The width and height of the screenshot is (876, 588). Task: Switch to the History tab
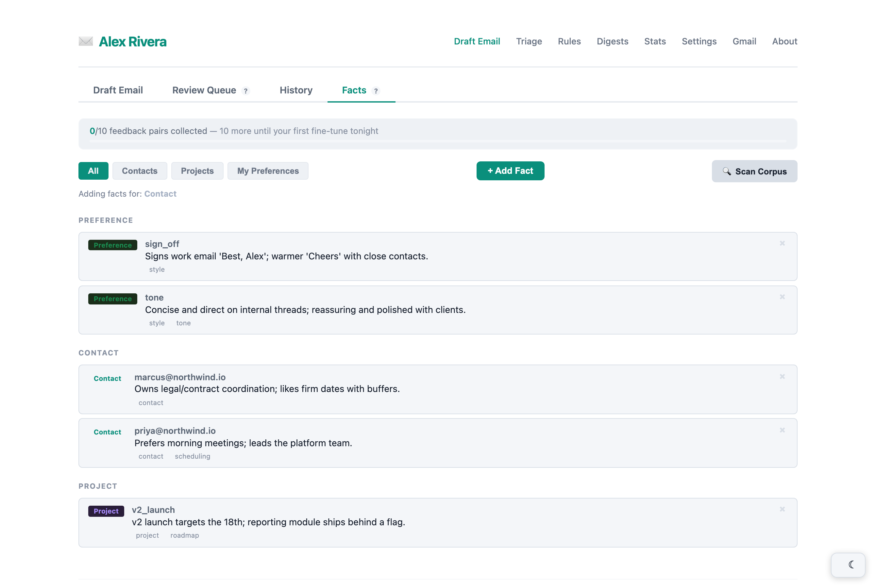pos(296,90)
